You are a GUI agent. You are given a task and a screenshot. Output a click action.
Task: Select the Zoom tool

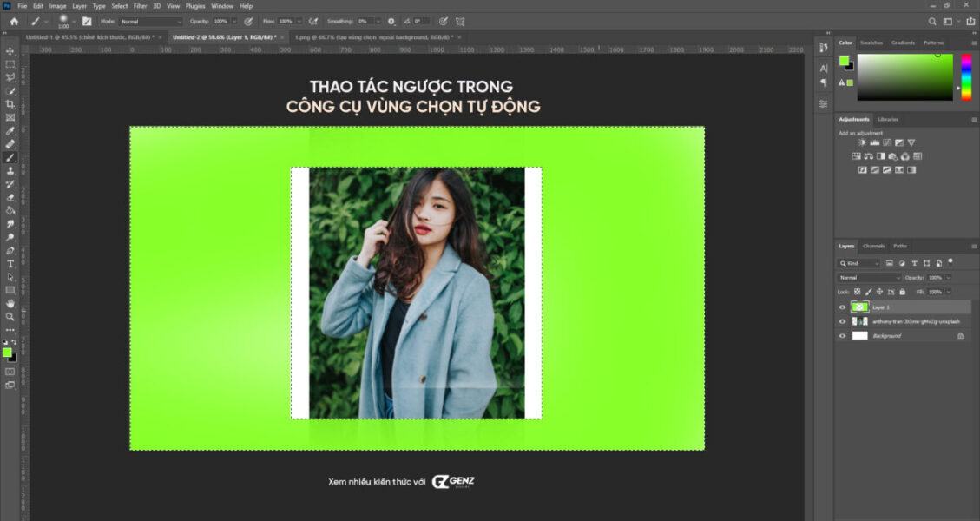pyautogui.click(x=10, y=317)
